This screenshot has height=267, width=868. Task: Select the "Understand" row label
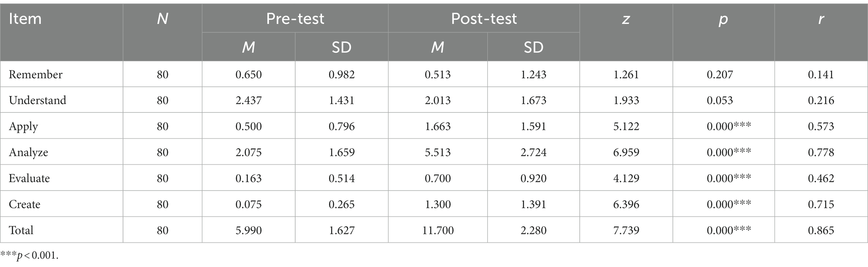coord(37,101)
